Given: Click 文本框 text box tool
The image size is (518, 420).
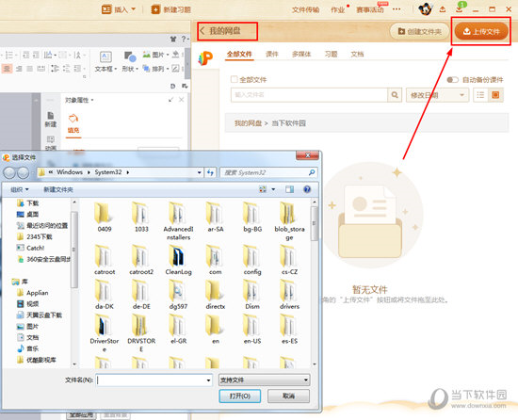Looking at the screenshot, I should [105, 62].
